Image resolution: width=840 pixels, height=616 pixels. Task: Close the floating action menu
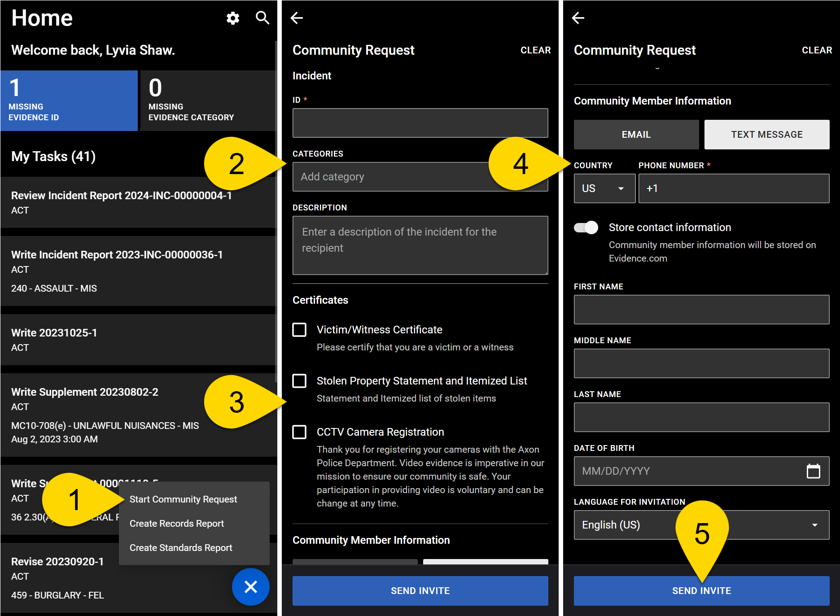(x=250, y=586)
